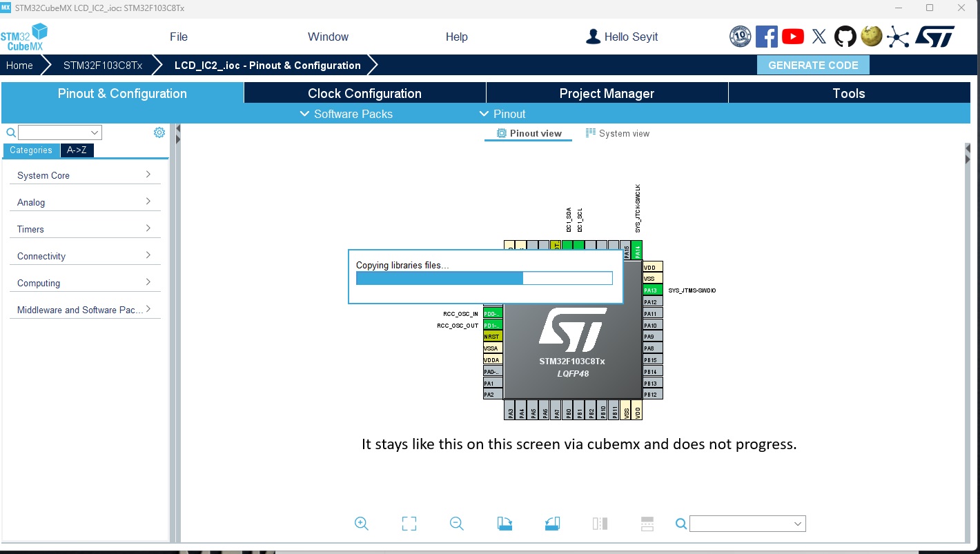Expand the Connectivity category
Viewport: 980px width, 554px height.
tap(84, 256)
